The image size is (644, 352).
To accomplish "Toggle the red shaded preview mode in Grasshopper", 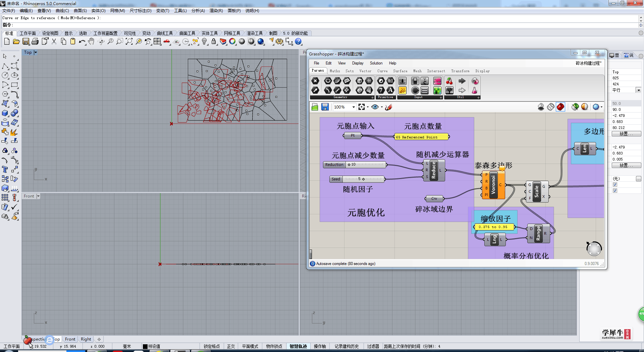I will pyautogui.click(x=560, y=107).
